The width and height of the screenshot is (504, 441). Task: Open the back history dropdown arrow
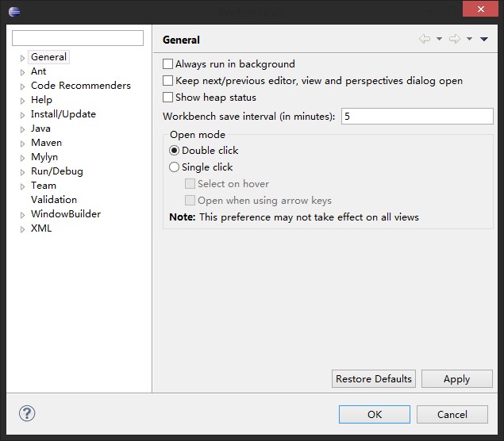(439, 39)
